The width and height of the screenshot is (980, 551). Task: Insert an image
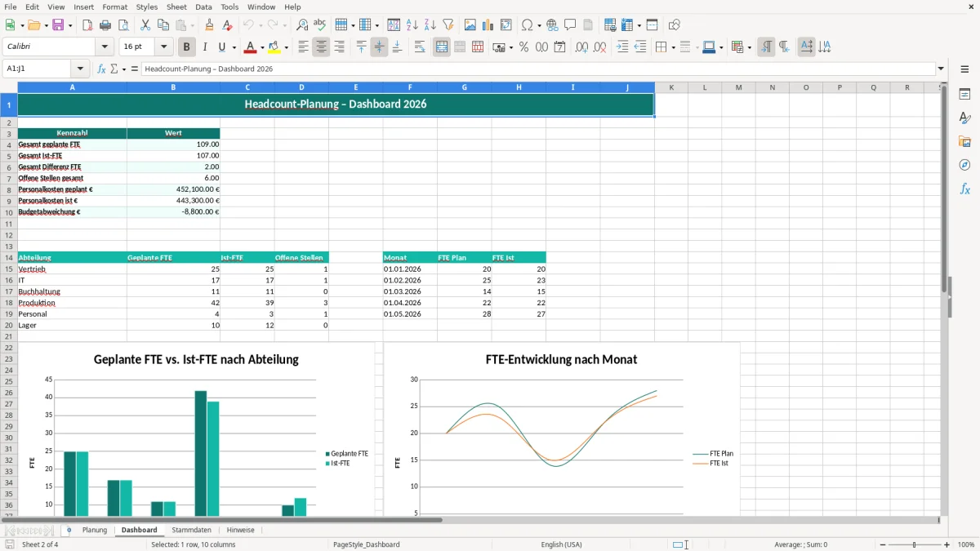[x=470, y=25]
